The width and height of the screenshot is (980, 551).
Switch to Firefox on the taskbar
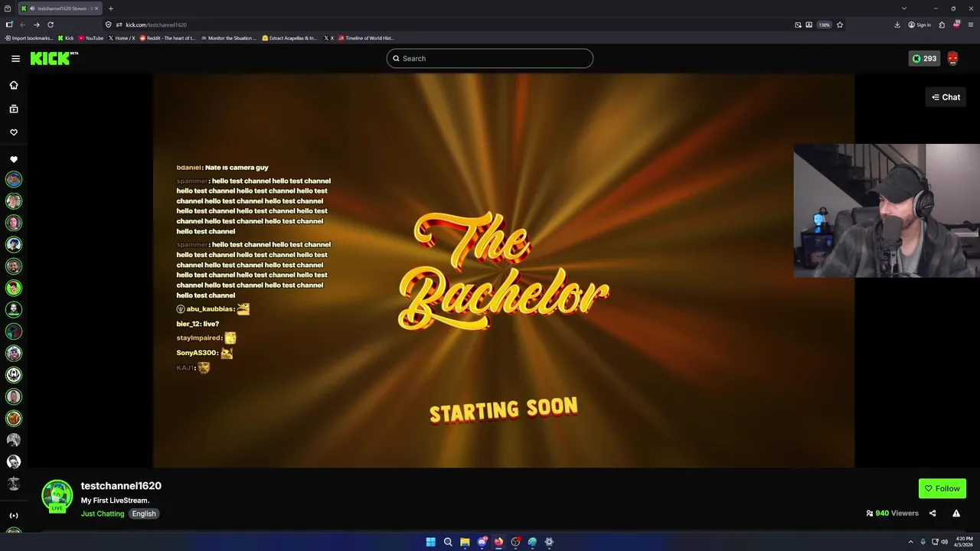[498, 542]
